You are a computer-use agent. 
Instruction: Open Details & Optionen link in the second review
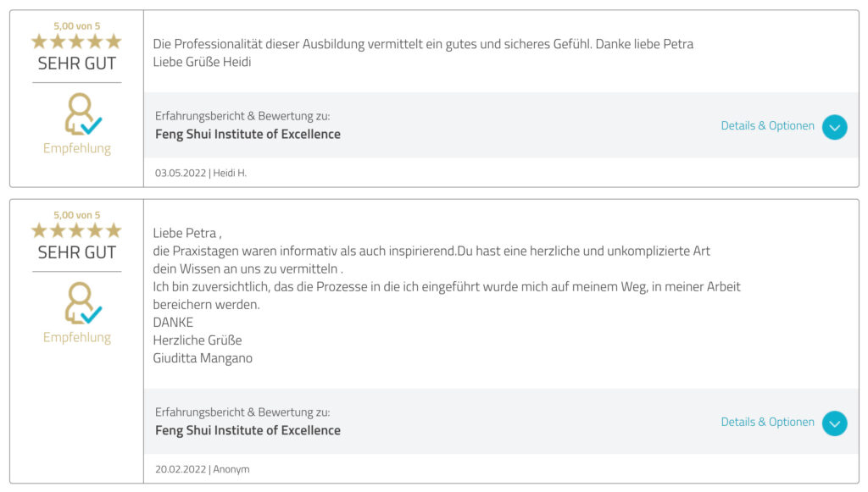767,423
